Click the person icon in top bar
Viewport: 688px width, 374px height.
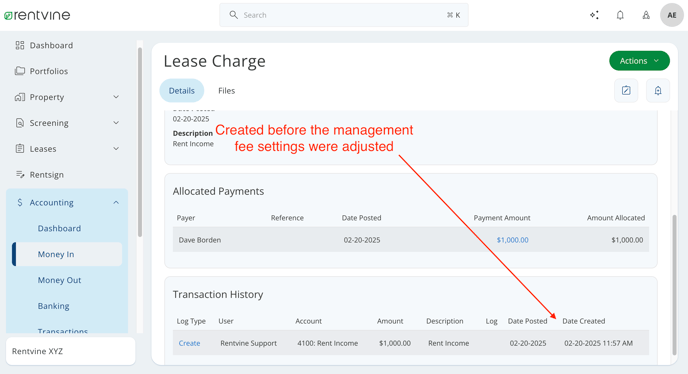646,15
